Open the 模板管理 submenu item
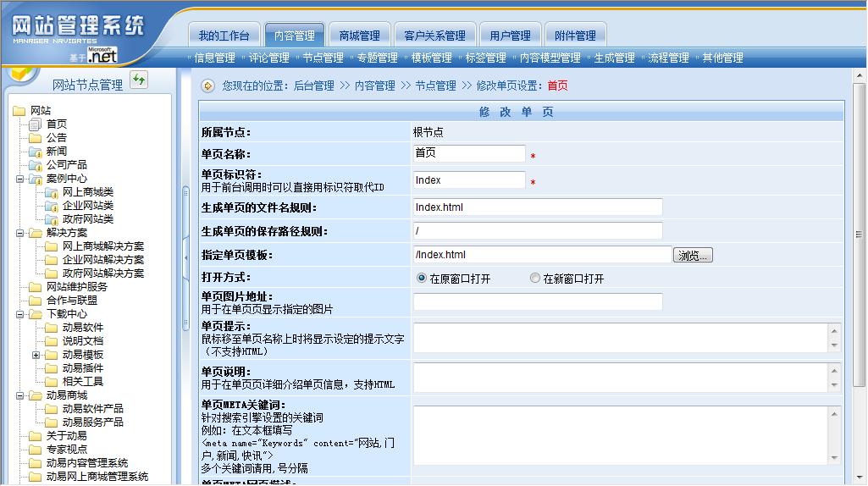The image size is (868, 486). coord(431,58)
